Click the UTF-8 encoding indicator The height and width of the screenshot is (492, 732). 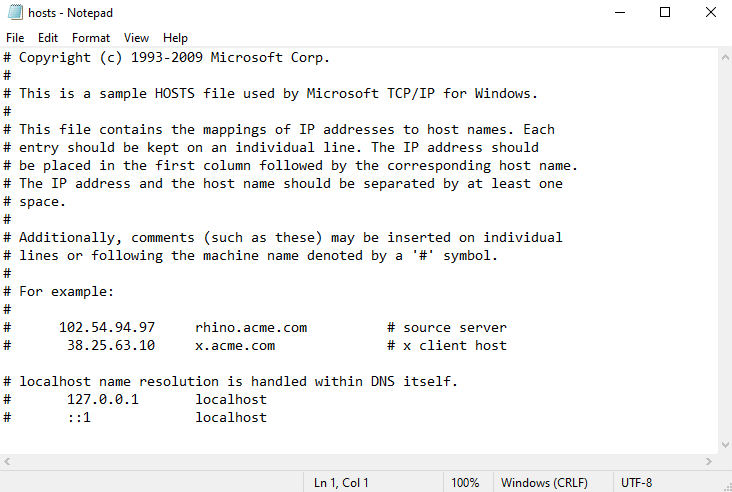click(x=638, y=482)
